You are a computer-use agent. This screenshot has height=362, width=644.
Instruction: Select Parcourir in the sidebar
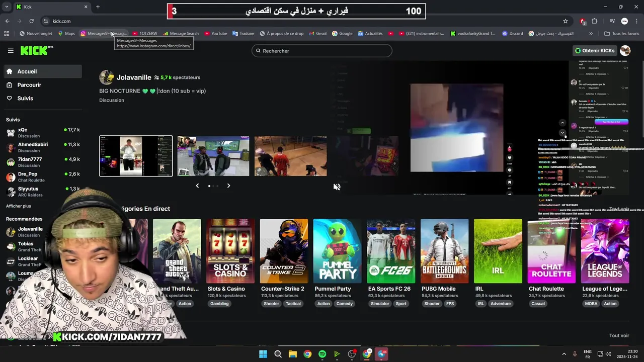pyautogui.click(x=42, y=85)
